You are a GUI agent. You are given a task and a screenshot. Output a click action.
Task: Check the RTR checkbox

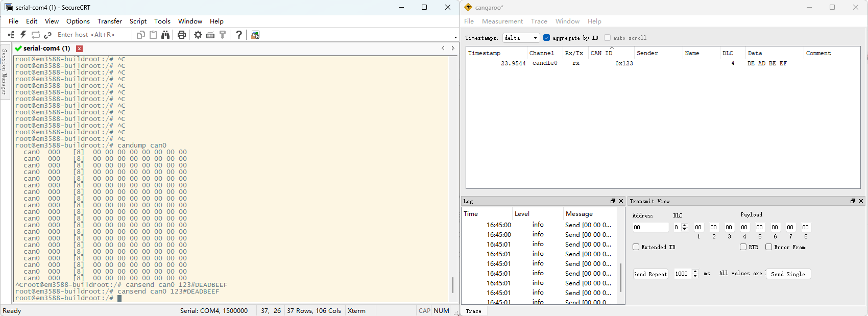(743, 247)
